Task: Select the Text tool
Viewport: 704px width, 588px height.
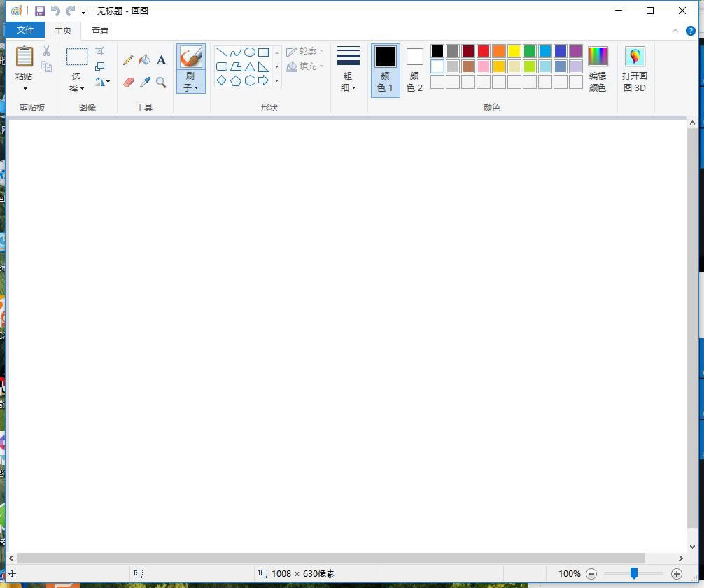Action: coord(161,59)
